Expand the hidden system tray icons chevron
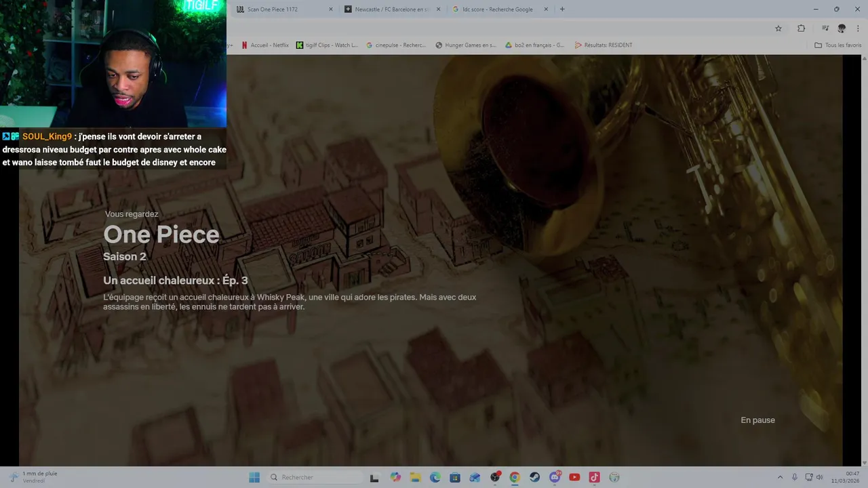Screen dimensions: 868x488 (x=780, y=477)
